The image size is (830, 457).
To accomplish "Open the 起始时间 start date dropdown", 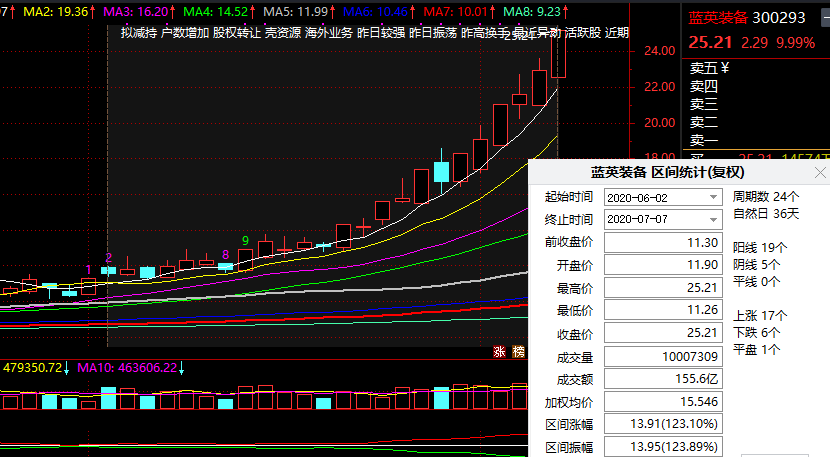I will click(x=712, y=197).
